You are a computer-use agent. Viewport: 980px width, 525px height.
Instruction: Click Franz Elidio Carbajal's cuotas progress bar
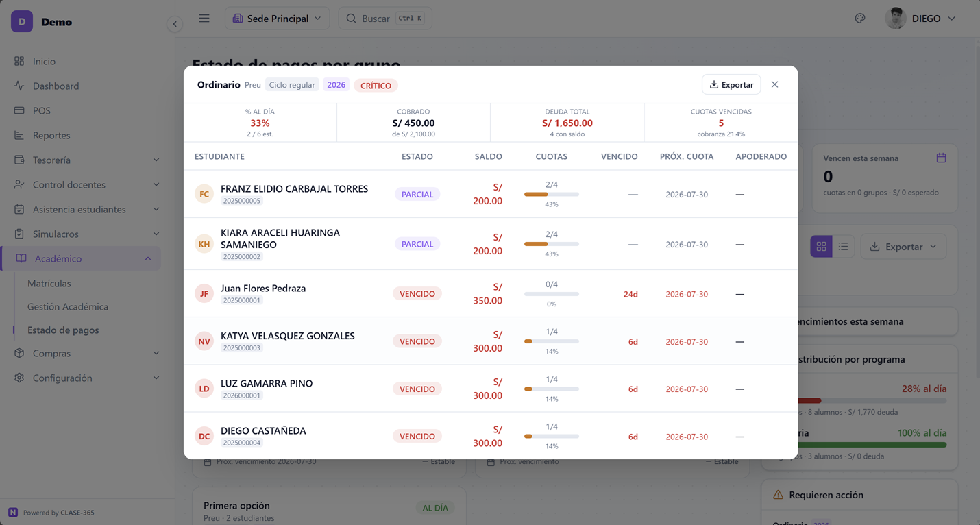552,195
